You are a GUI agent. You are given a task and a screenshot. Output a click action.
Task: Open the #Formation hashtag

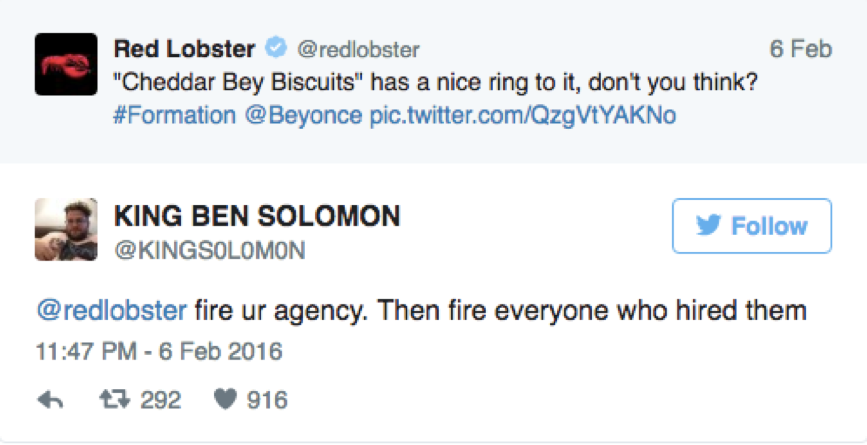click(x=174, y=116)
